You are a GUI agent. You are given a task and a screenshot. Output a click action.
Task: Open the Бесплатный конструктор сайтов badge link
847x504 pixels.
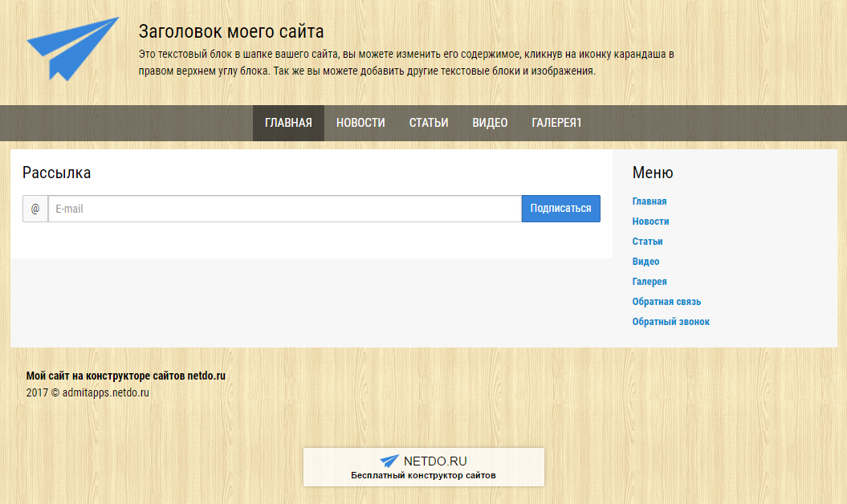click(423, 475)
